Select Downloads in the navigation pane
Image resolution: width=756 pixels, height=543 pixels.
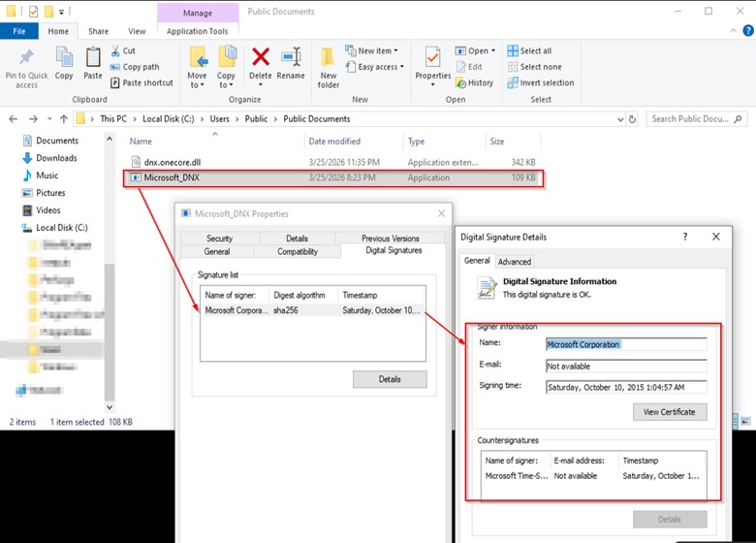tap(56, 158)
